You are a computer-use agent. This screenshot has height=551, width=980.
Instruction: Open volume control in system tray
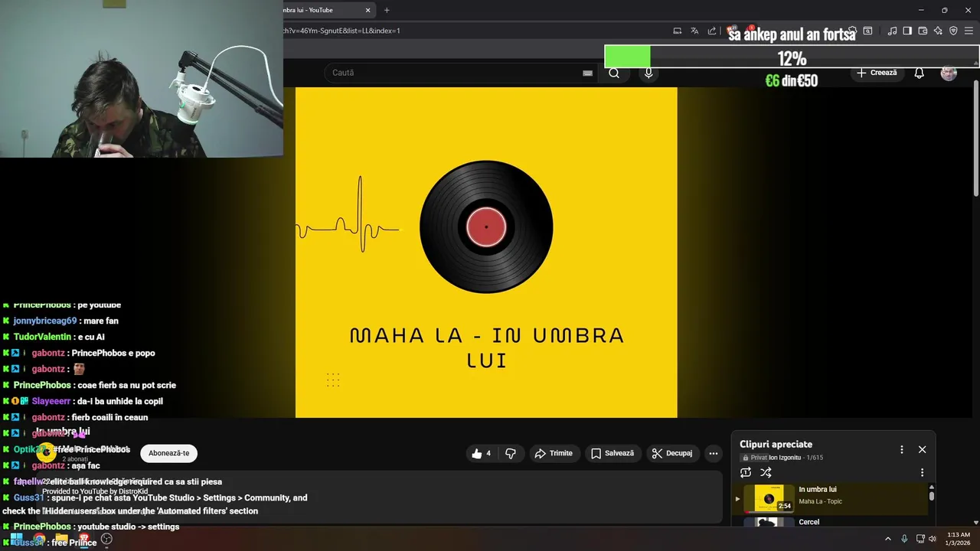[x=933, y=539]
